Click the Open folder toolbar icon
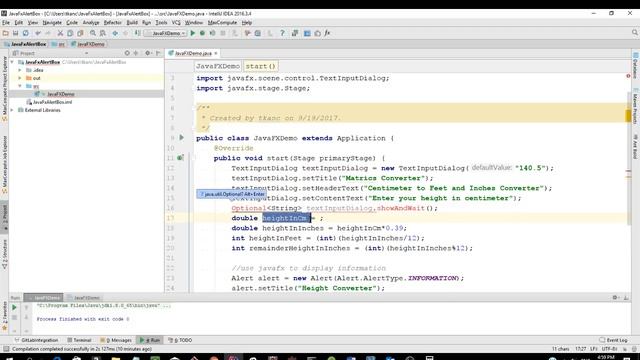Viewport: 640px width, 360px height. (5, 33)
